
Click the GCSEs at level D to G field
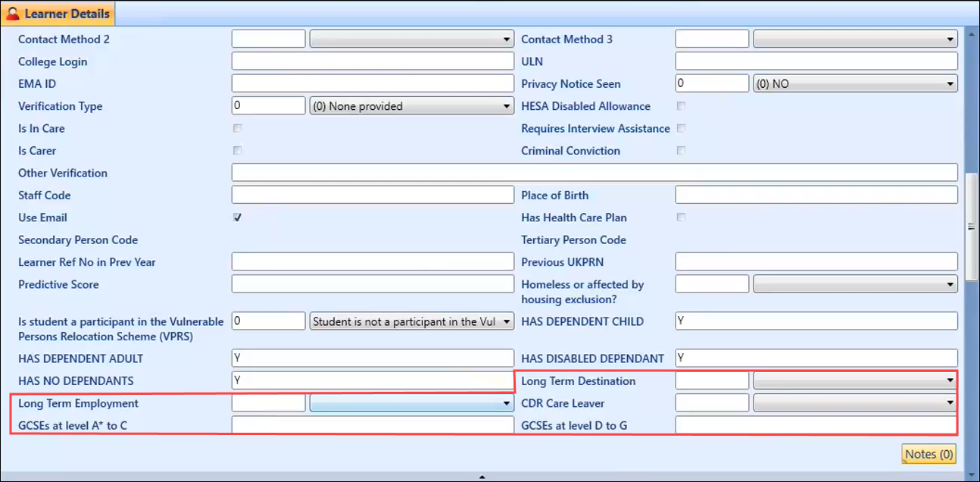[816, 425]
